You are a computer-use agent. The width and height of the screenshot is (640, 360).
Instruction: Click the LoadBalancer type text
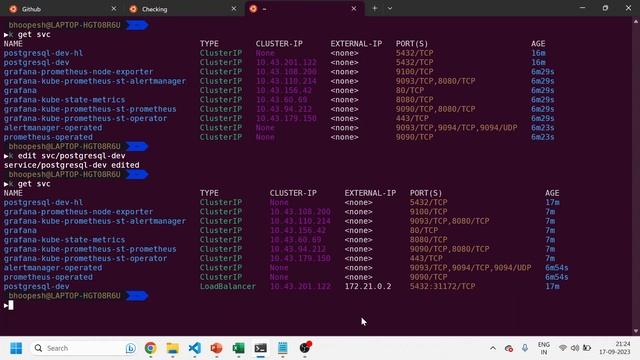pyautogui.click(x=228, y=287)
